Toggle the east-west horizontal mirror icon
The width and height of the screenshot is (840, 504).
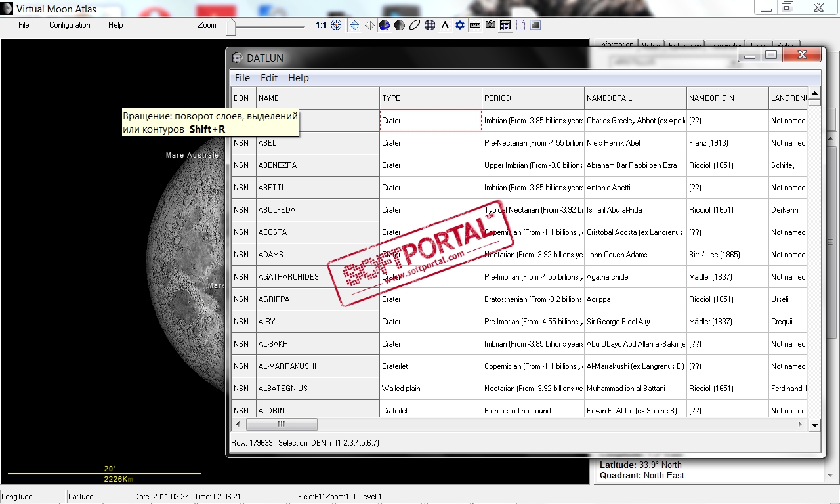point(369,26)
